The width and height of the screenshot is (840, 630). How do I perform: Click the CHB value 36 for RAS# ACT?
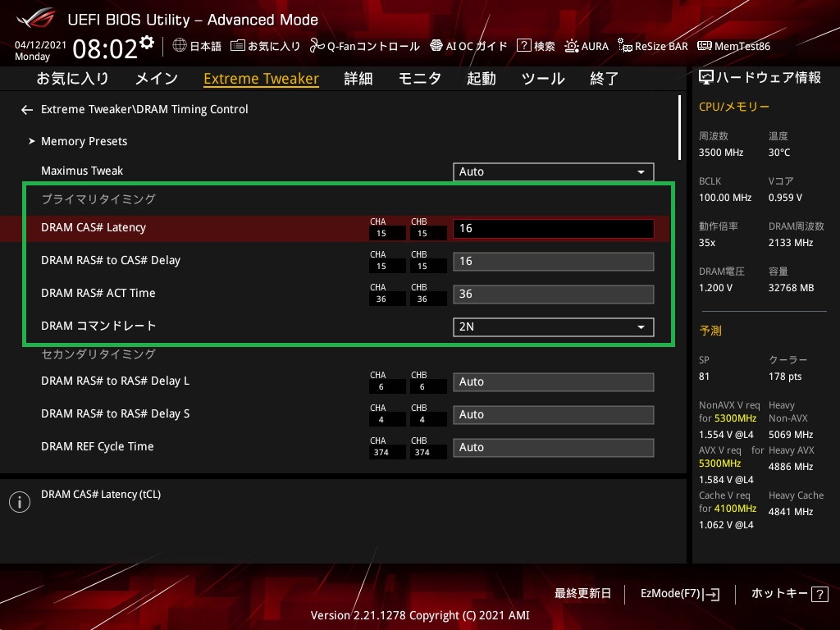422,299
